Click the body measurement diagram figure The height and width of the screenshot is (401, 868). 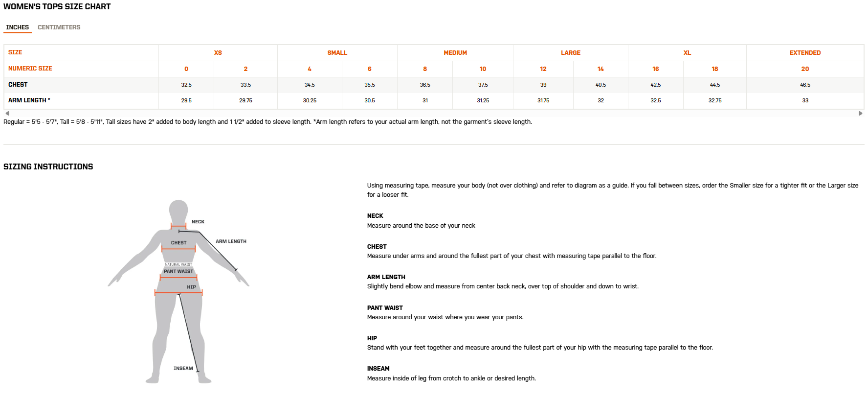[x=178, y=313]
